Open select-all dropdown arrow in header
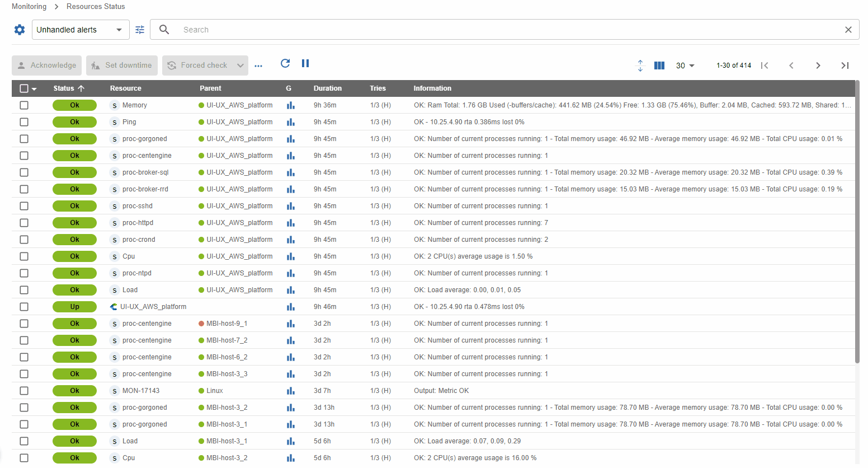The height and width of the screenshot is (468, 868). click(34, 89)
